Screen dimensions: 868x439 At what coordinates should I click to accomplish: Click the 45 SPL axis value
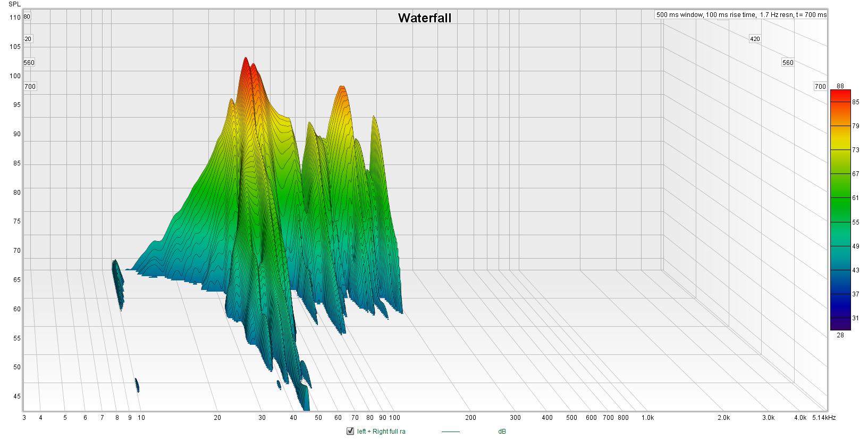tap(17, 396)
